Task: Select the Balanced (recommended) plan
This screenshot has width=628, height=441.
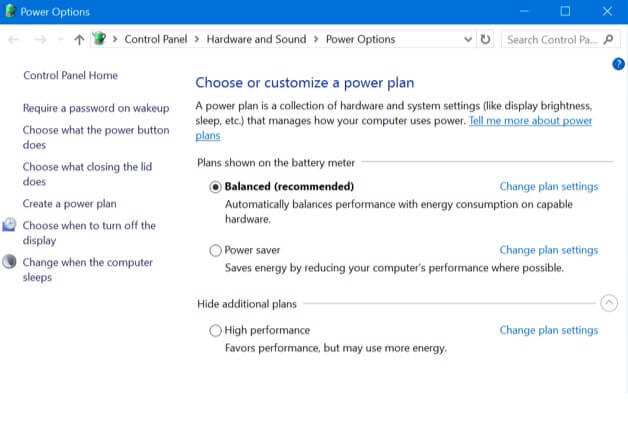Action: coord(215,187)
